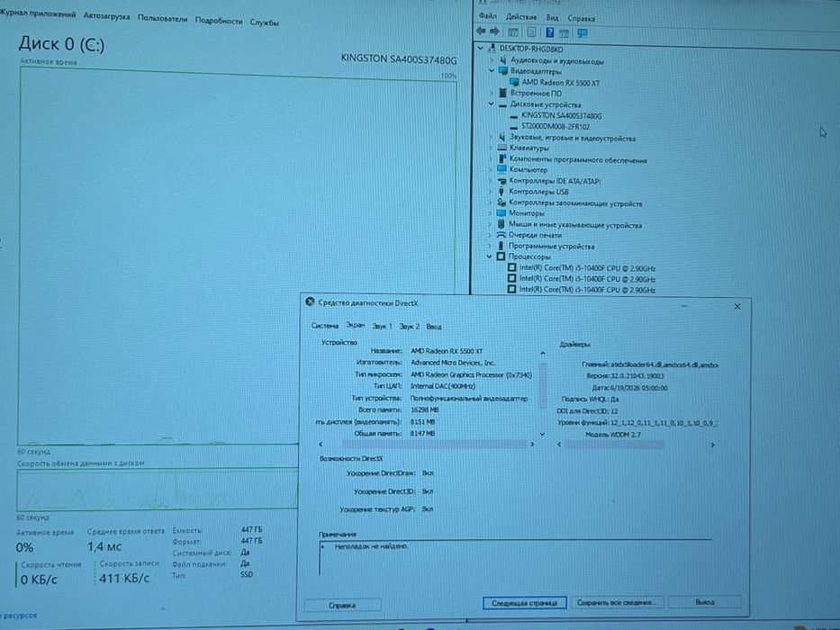
Task: Open the Ввод tab
Action: 434,326
